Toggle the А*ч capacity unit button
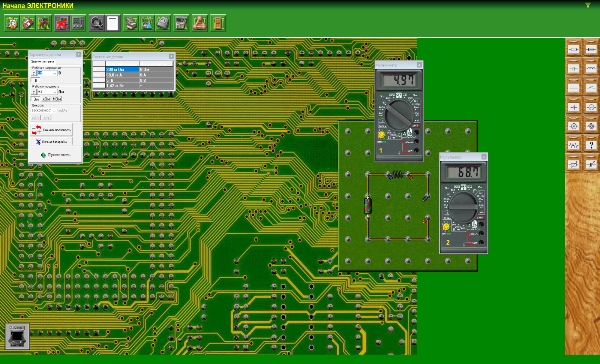The height and width of the screenshot is (364, 600). 46,118
